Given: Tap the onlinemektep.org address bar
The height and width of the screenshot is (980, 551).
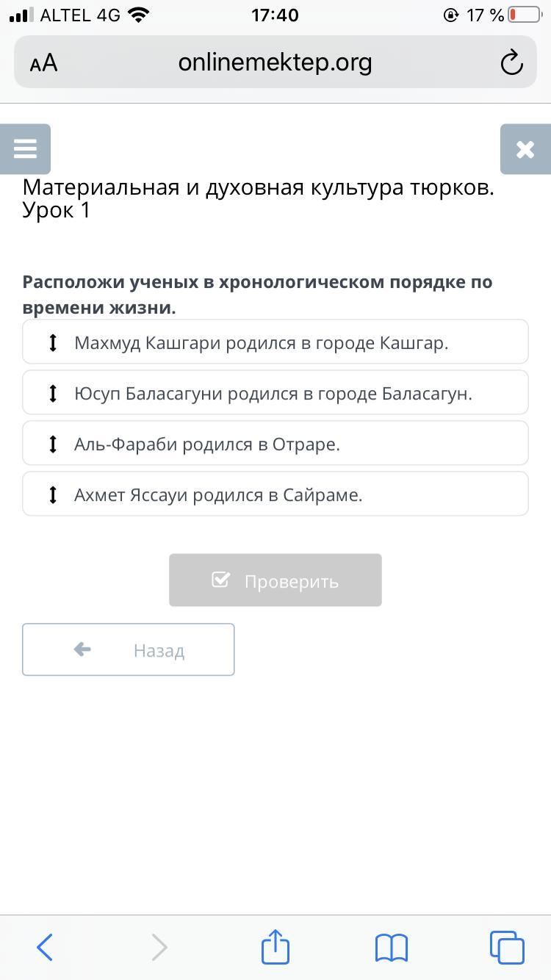Looking at the screenshot, I should 275,63.
